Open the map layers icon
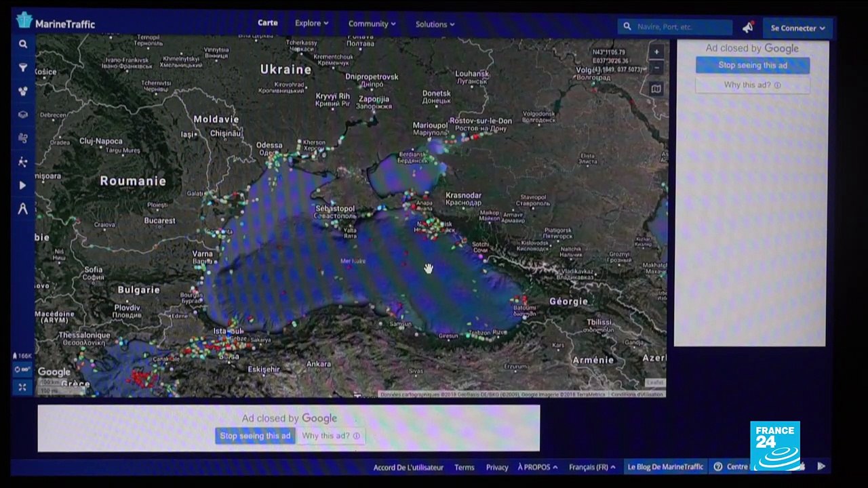 tap(23, 115)
